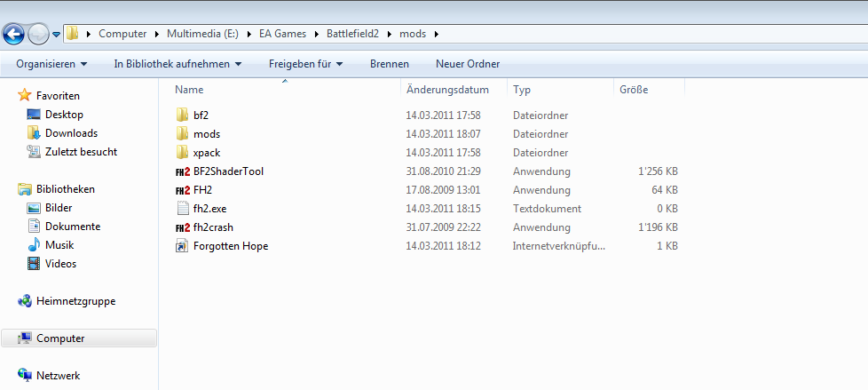Click Battlefield2 in the address breadcrumb
This screenshot has width=868, height=390.
coord(352,34)
